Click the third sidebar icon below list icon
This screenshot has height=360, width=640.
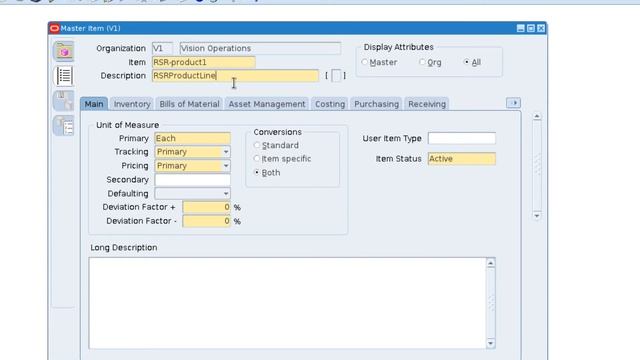pos(64,100)
